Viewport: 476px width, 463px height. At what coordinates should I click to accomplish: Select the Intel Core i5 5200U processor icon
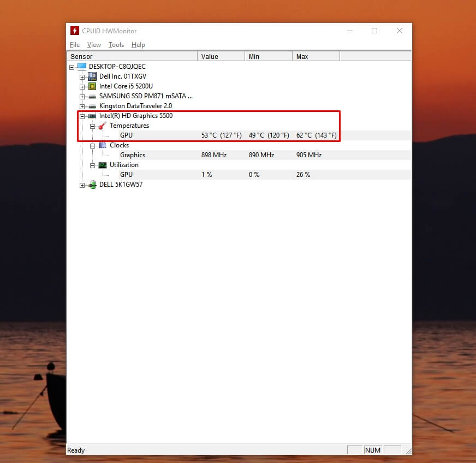(92, 86)
